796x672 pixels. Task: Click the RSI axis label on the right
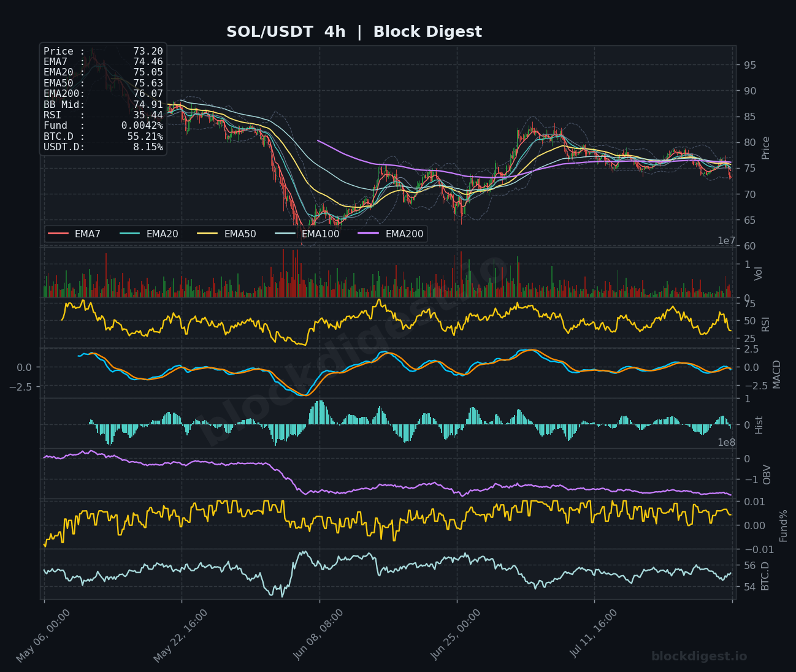click(765, 324)
